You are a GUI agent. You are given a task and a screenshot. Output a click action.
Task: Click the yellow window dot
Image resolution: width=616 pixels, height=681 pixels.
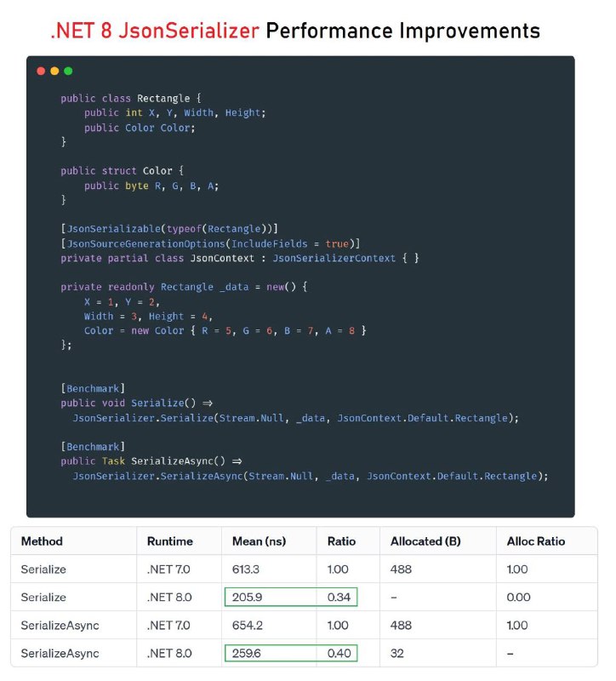point(54,72)
